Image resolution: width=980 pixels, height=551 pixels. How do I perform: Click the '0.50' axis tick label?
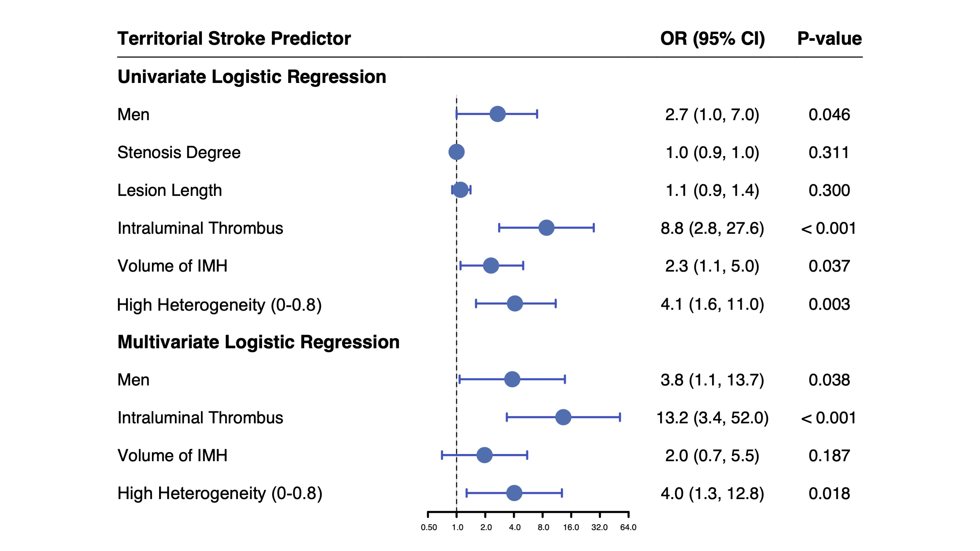click(429, 527)
